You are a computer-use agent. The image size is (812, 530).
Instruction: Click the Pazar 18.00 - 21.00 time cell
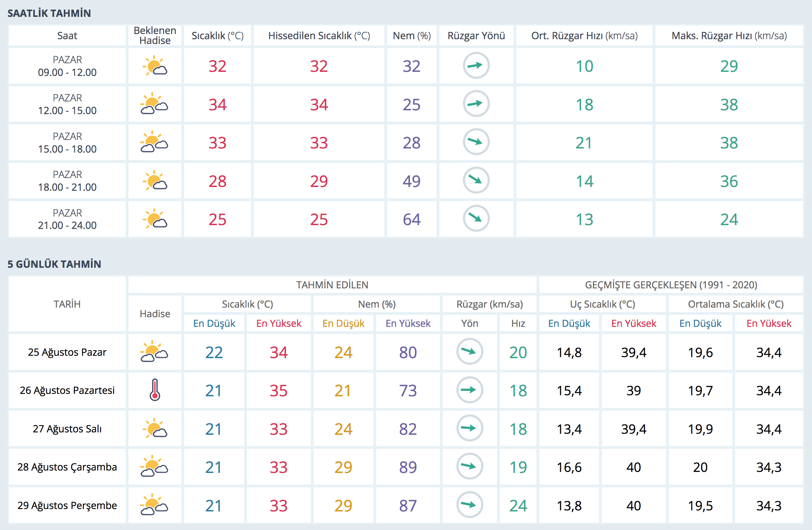pos(67,181)
